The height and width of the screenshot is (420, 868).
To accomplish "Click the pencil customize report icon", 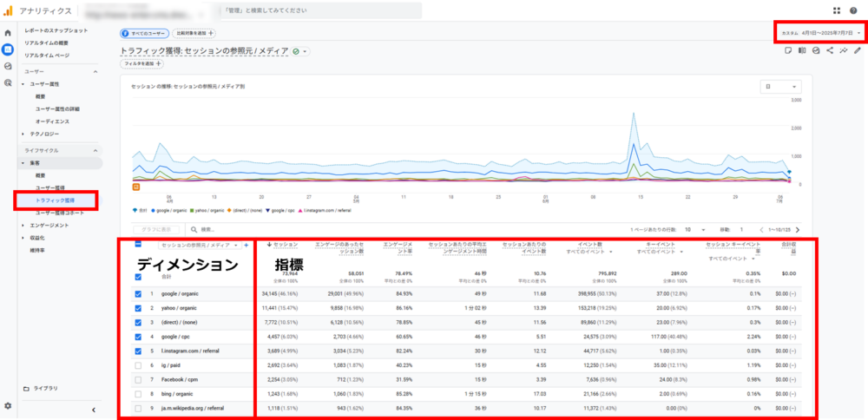I will pyautogui.click(x=858, y=50).
